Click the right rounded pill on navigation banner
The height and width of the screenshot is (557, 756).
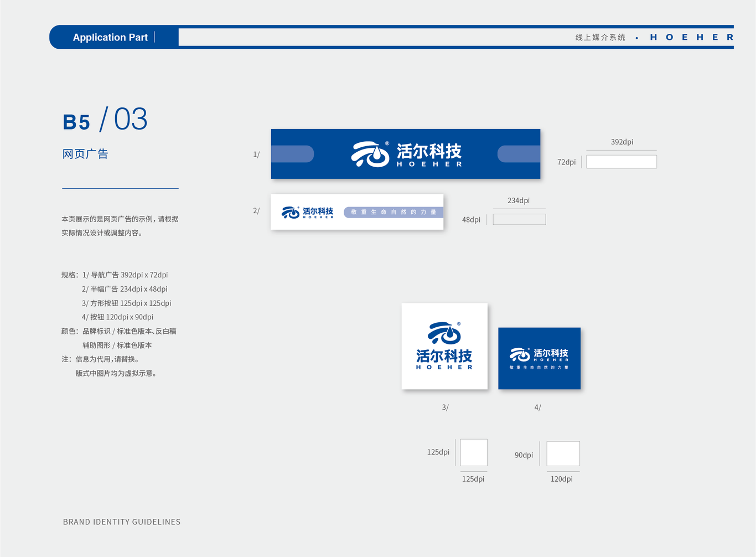click(519, 154)
